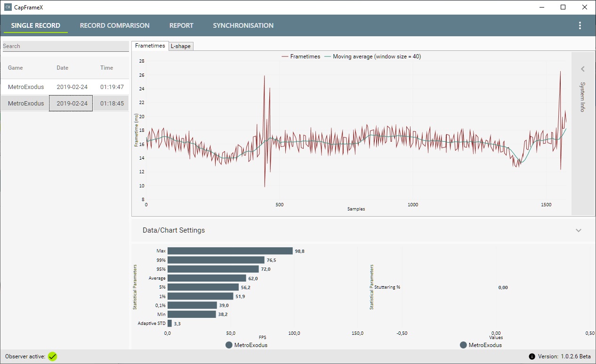The height and width of the screenshot is (364, 596).
Task: Click the Max FPS bar 98,8
Action: (x=230, y=251)
